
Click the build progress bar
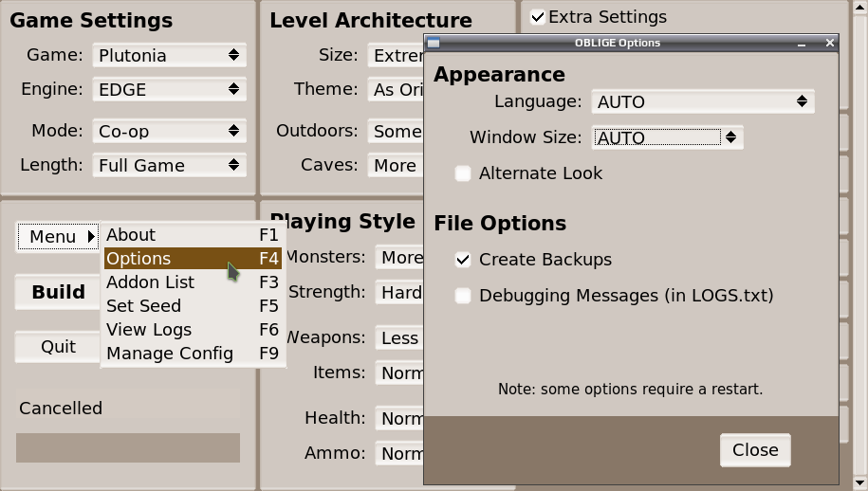[128, 447]
